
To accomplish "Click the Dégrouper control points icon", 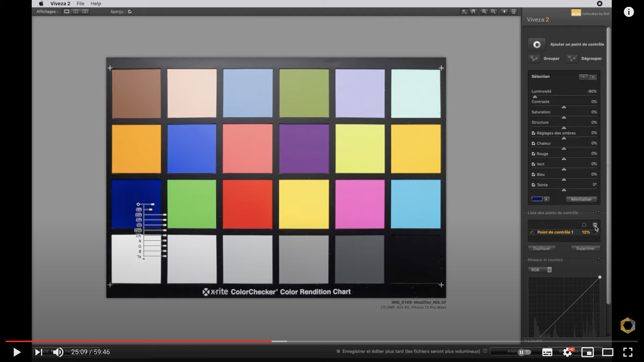I will point(571,58).
